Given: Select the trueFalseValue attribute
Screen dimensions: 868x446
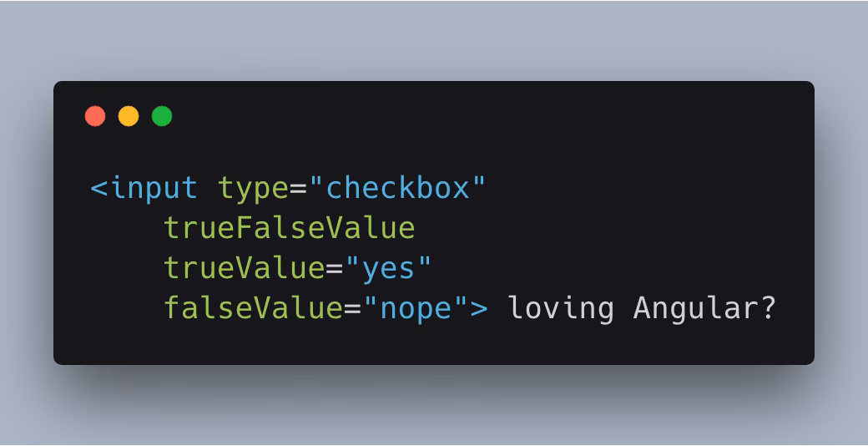Looking at the screenshot, I should coord(289,228).
